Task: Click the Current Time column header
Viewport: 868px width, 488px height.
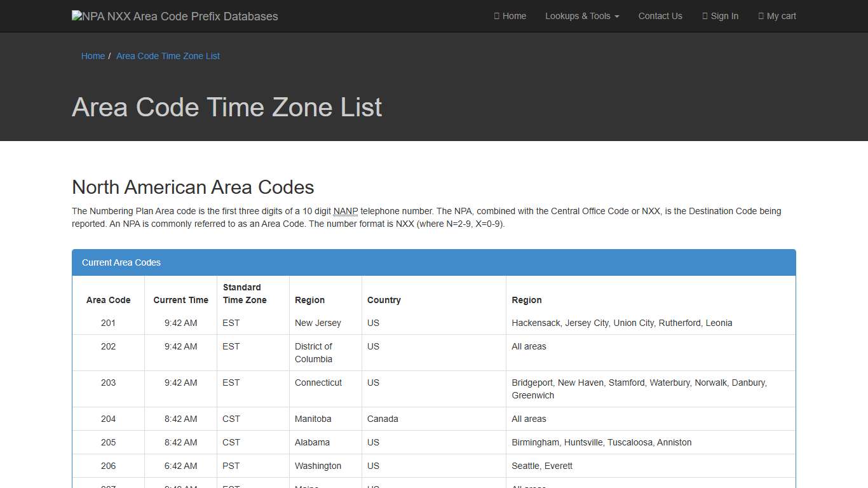Action: pyautogui.click(x=180, y=300)
